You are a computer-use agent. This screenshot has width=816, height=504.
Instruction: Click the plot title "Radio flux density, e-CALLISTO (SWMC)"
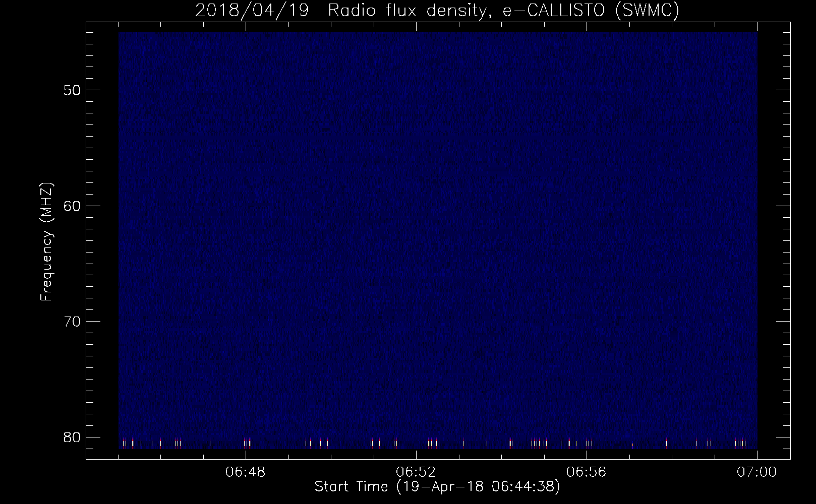[503, 11]
